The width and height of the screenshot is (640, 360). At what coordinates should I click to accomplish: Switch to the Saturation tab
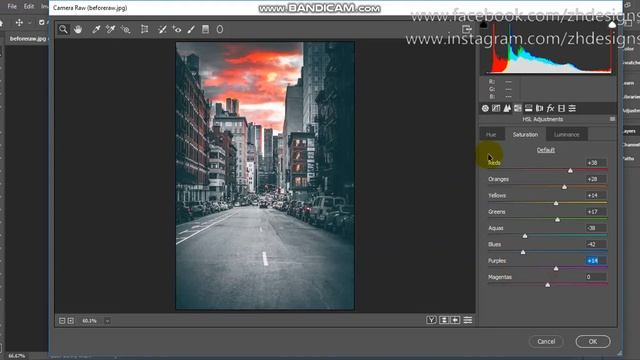[x=525, y=134]
